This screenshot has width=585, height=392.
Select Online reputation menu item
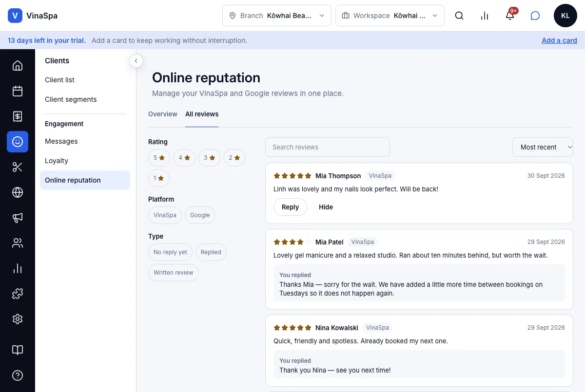pos(85,180)
